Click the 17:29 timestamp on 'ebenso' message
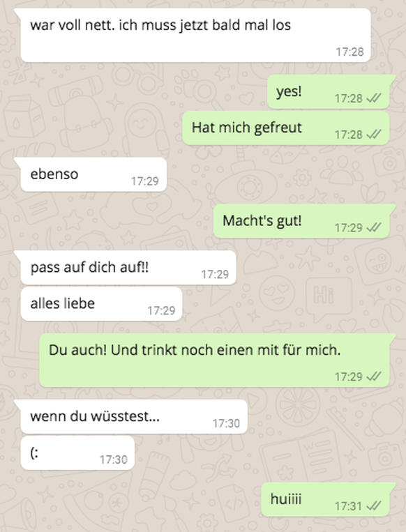This screenshot has width=406, height=532. tap(145, 181)
